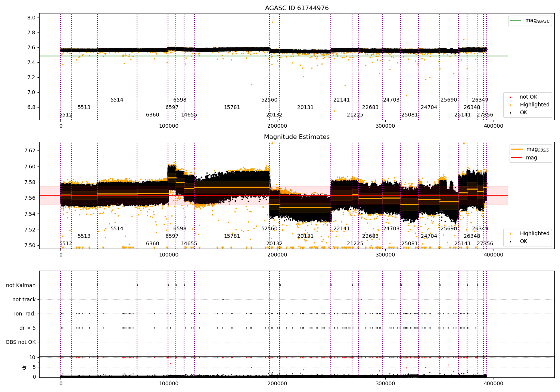
Task: Click obsid label "52560" in top plot
Action: coord(270,100)
